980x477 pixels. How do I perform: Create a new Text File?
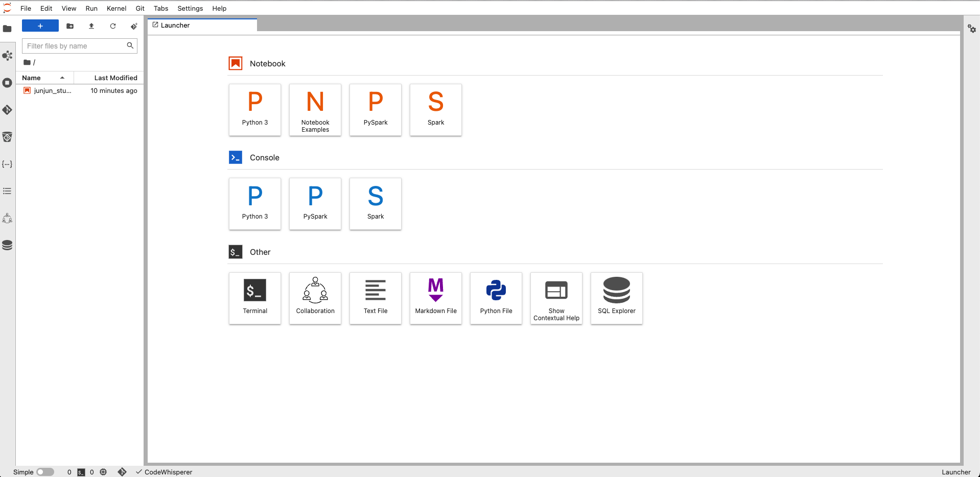(376, 298)
